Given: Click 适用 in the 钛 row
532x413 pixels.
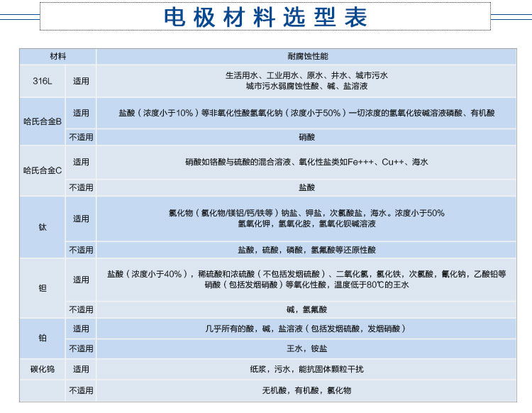Looking at the screenshot, I should click(x=81, y=219).
